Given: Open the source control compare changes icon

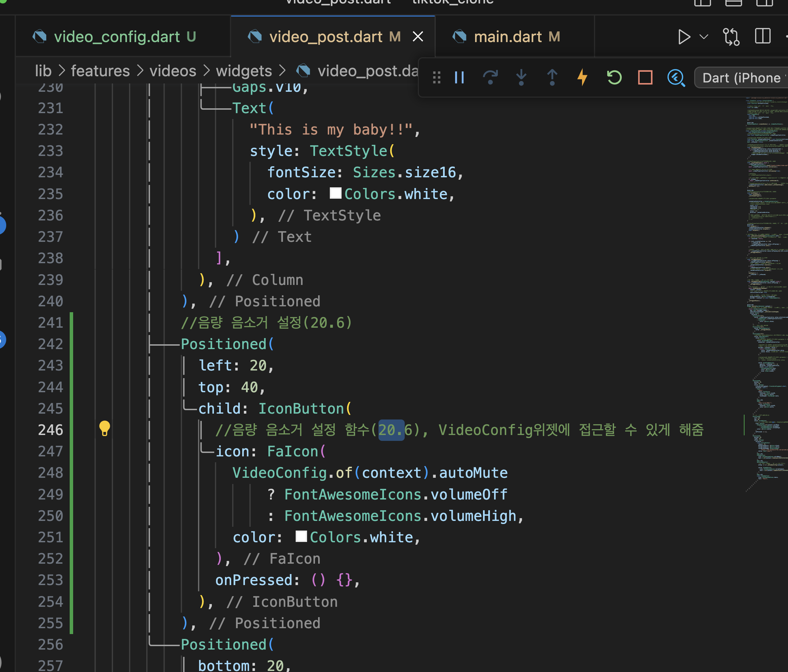Looking at the screenshot, I should click(731, 37).
